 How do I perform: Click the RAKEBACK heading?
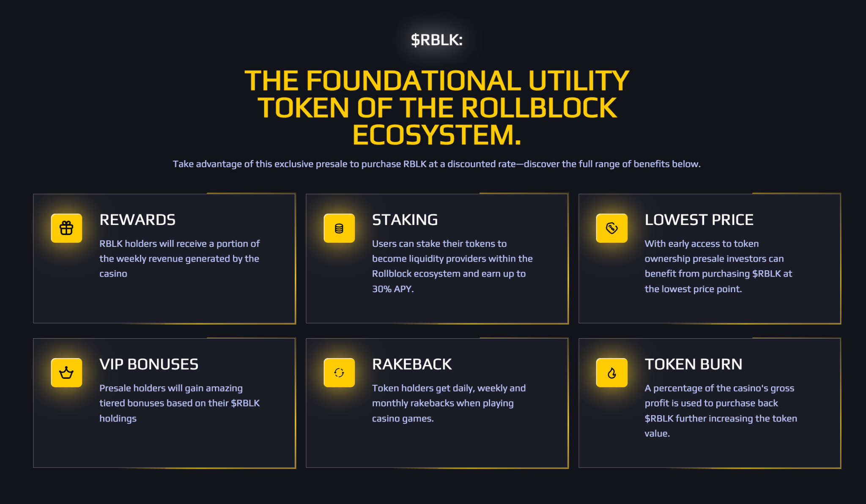[x=412, y=364]
